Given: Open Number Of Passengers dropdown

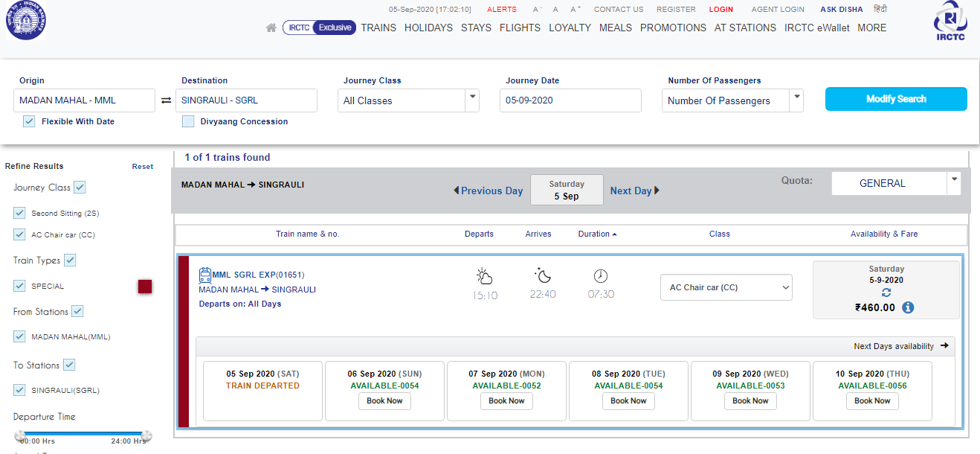Looking at the screenshot, I should 732,100.
